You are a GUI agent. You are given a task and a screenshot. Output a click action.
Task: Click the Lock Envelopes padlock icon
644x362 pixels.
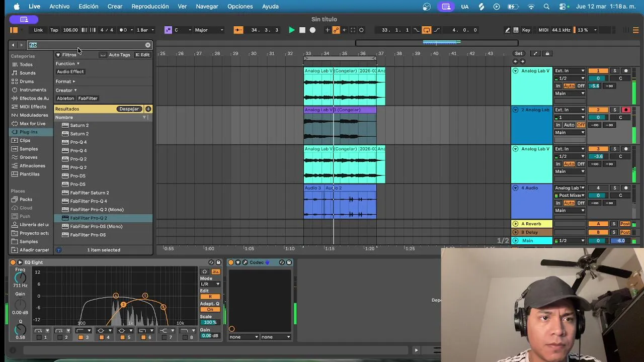[x=547, y=53]
